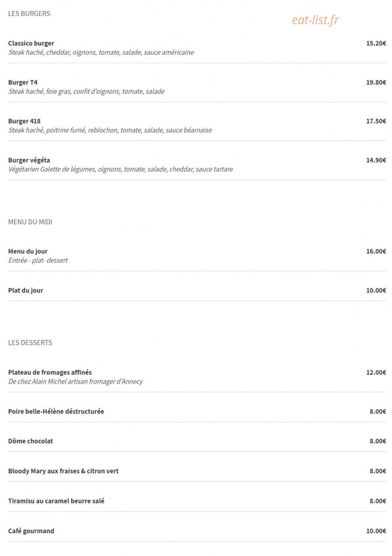Screen dimensions: 392x556
Task: Select Plateau de fromages affinés
Action: [x=50, y=372]
